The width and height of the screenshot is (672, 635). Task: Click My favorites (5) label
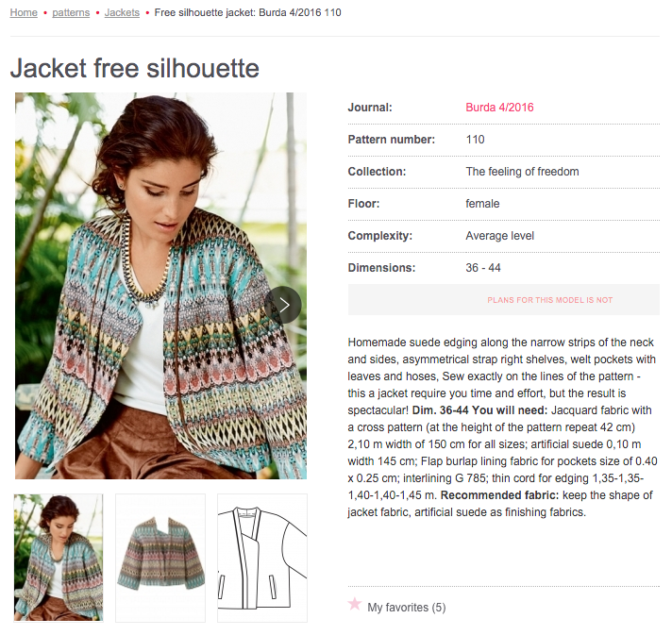[x=406, y=607]
